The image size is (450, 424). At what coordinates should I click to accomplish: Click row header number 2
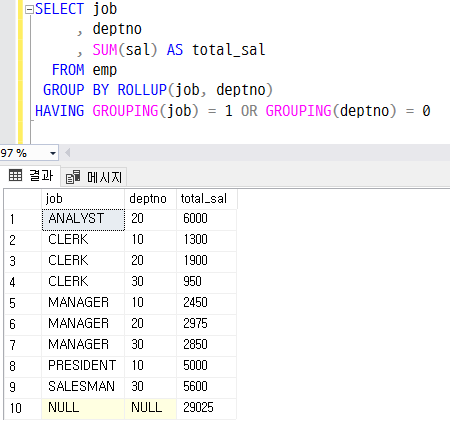point(23,240)
